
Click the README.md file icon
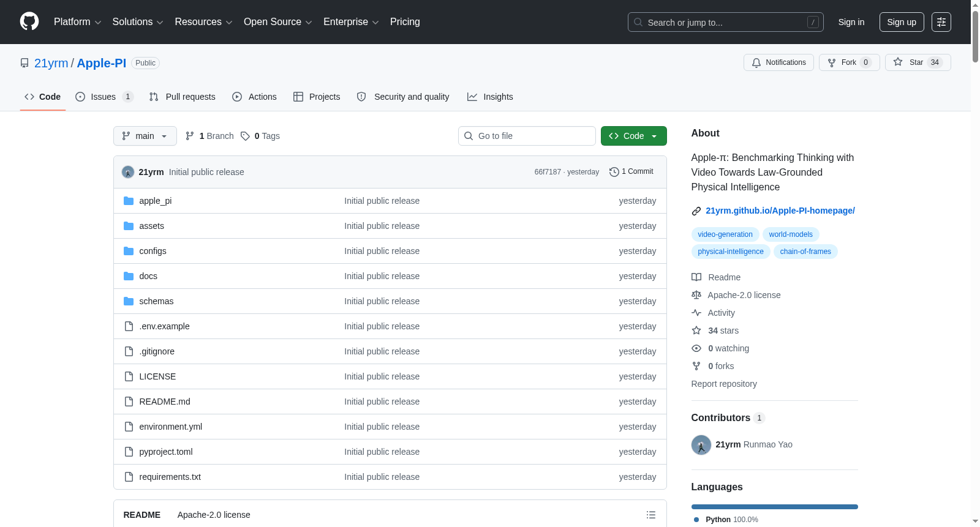(129, 402)
